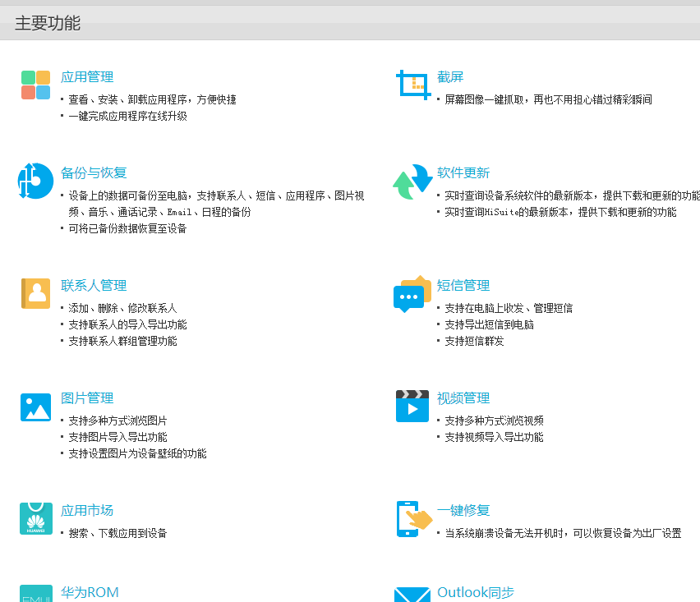The width and height of the screenshot is (700, 602).
Task: Click the Outlook同步 envelope icon
Action: [x=412, y=595]
